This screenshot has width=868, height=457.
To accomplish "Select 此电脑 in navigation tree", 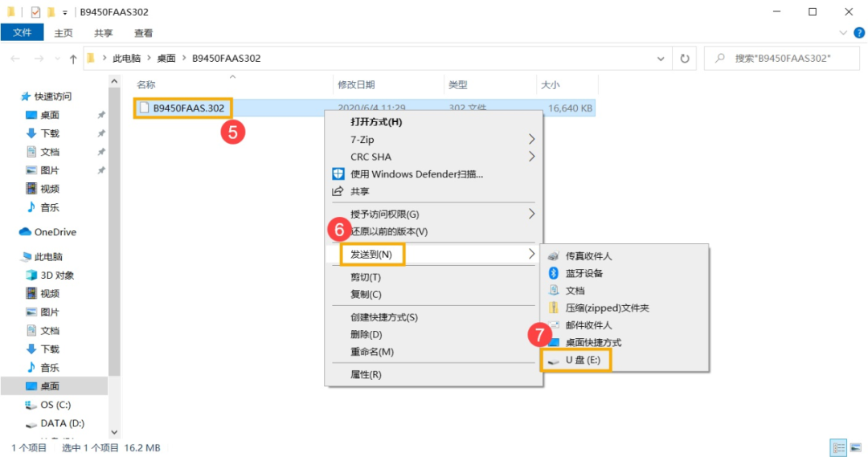I will pos(49,257).
